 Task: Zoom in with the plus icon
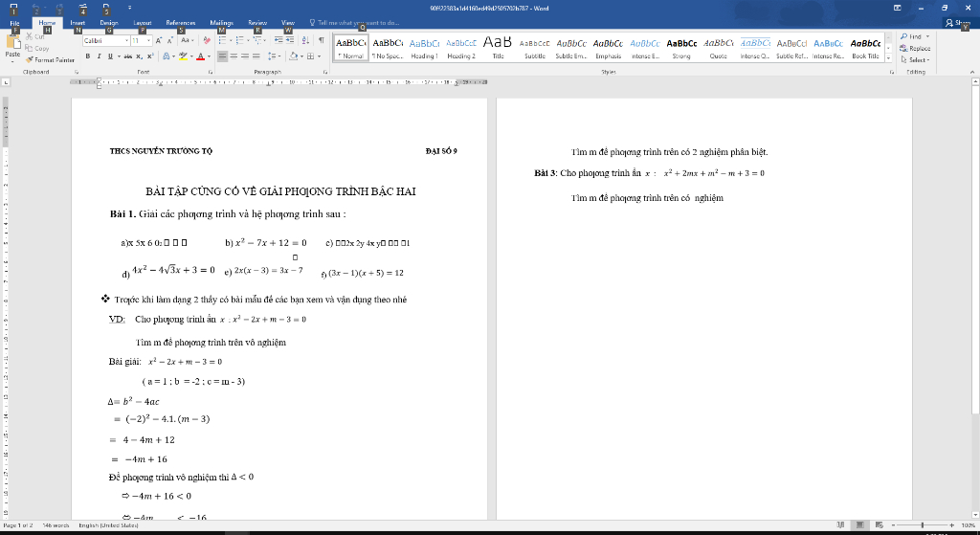pos(952,525)
